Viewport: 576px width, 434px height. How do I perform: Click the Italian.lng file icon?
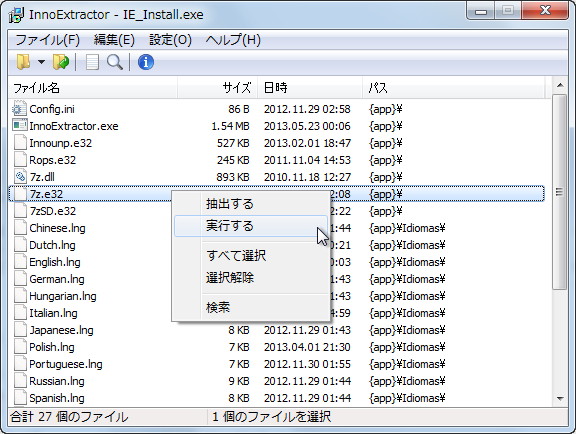20,313
